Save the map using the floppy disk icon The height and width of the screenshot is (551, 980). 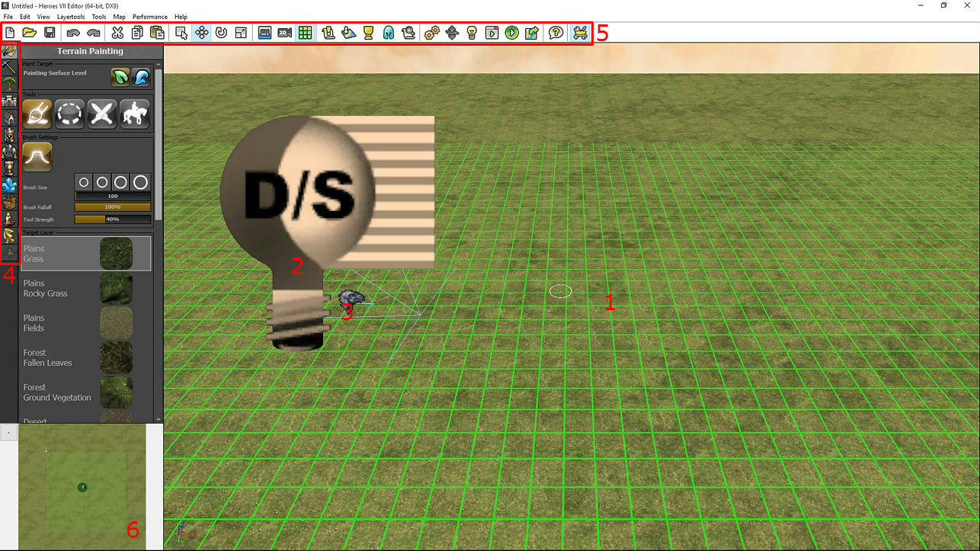(x=50, y=33)
